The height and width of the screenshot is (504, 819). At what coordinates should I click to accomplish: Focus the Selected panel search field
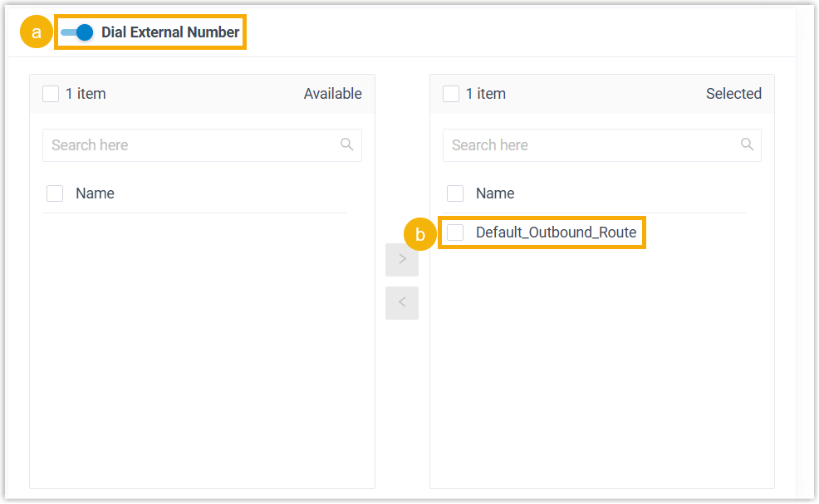point(591,145)
